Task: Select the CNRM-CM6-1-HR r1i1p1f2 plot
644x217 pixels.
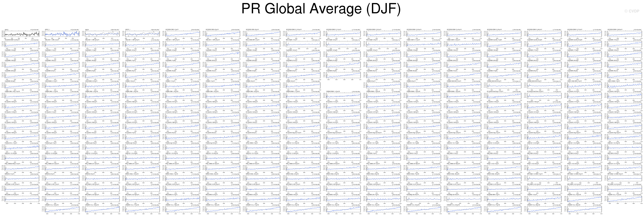Action: click(x=22, y=96)
